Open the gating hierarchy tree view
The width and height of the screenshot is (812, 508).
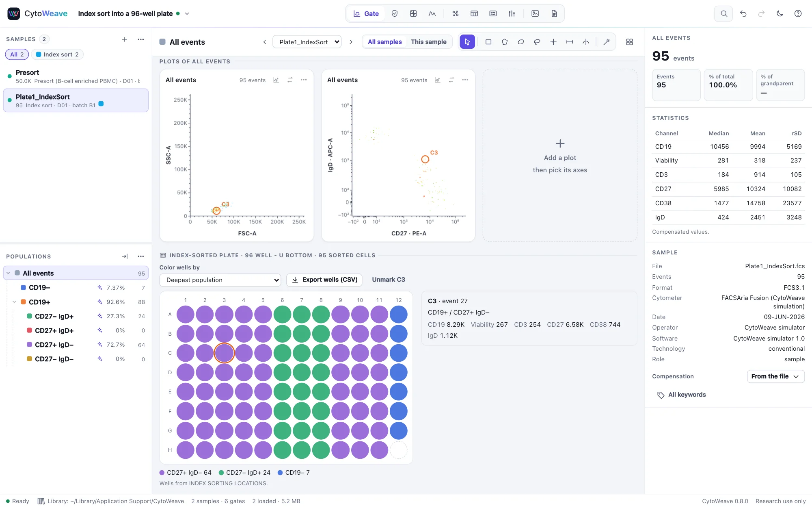pos(455,13)
